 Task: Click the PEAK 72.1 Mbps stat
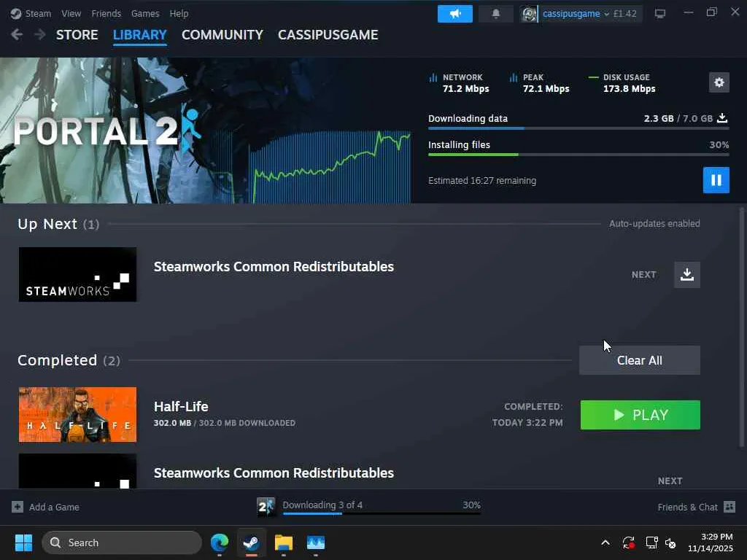(x=539, y=83)
